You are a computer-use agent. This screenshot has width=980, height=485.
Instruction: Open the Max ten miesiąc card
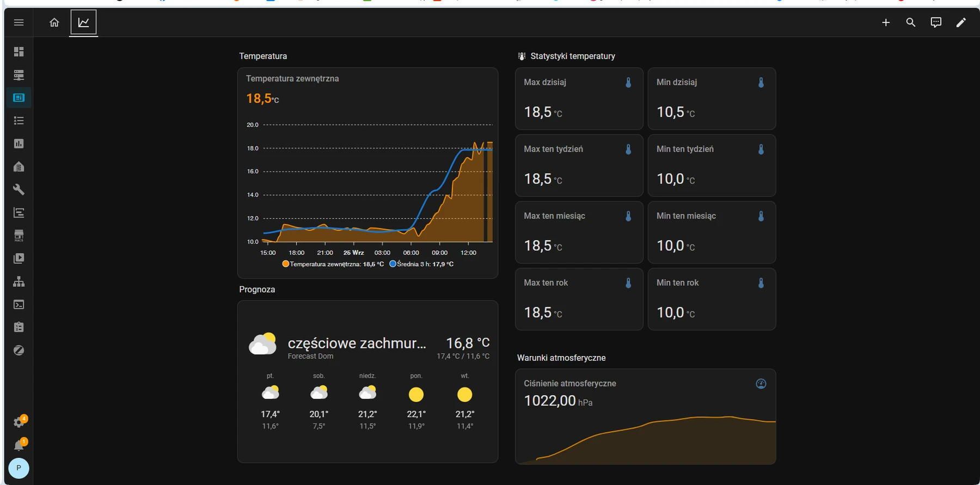579,232
